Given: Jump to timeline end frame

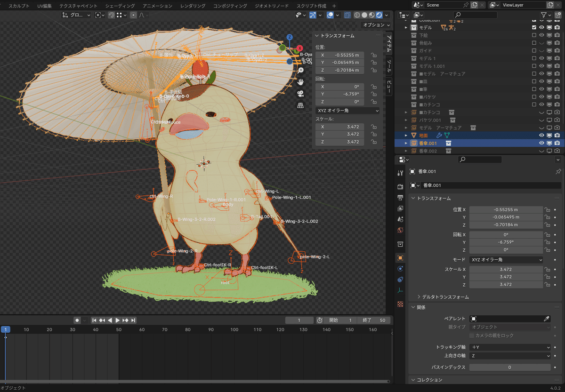Looking at the screenshot, I should tap(133, 320).
